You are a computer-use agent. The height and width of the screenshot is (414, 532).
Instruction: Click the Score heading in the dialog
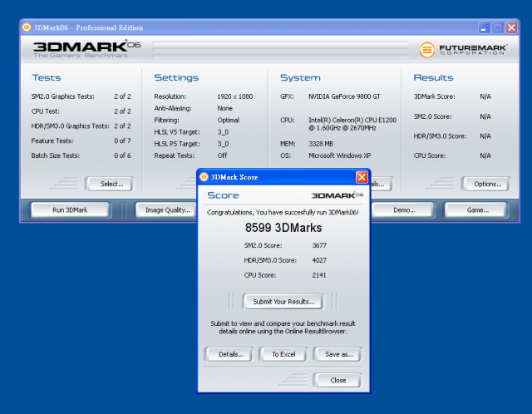pos(224,195)
